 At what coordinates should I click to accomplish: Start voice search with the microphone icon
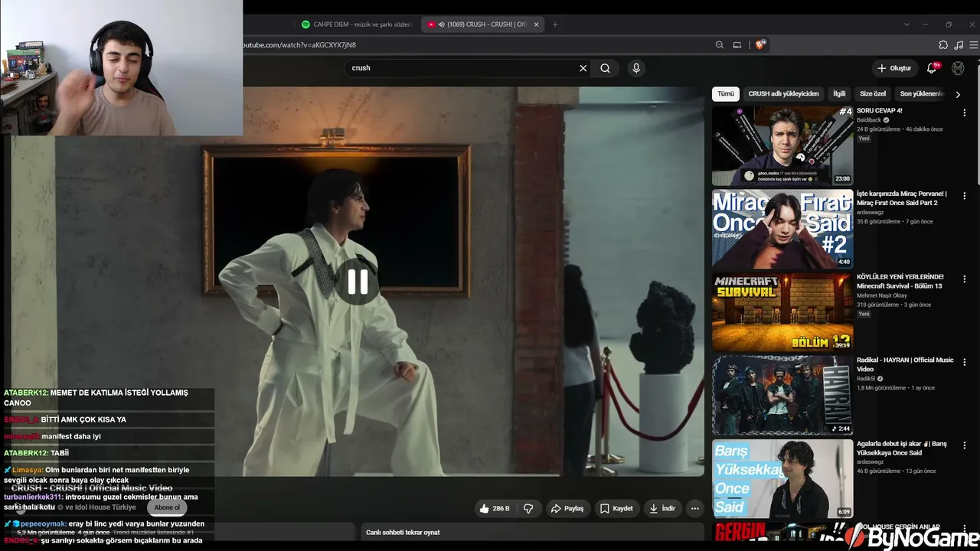click(635, 68)
